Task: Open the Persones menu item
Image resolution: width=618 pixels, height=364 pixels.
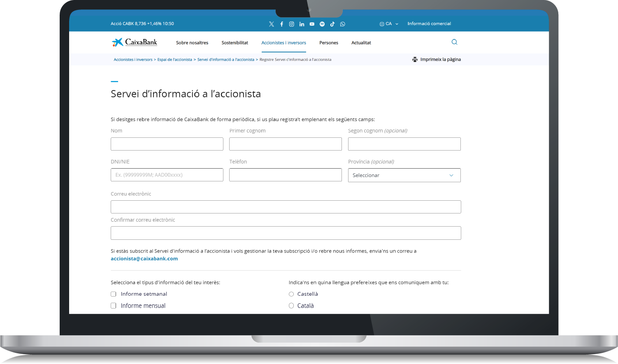Action: (329, 42)
